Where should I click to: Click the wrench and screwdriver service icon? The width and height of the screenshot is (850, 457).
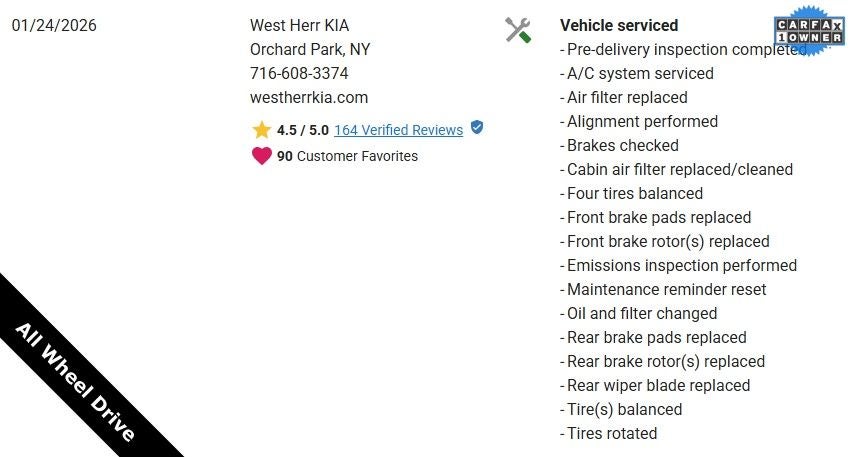517,30
